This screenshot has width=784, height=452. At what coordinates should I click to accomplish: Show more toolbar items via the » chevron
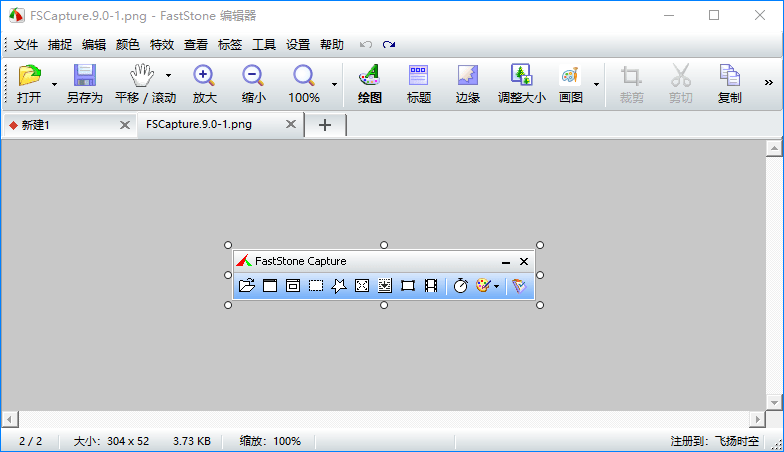(x=768, y=82)
